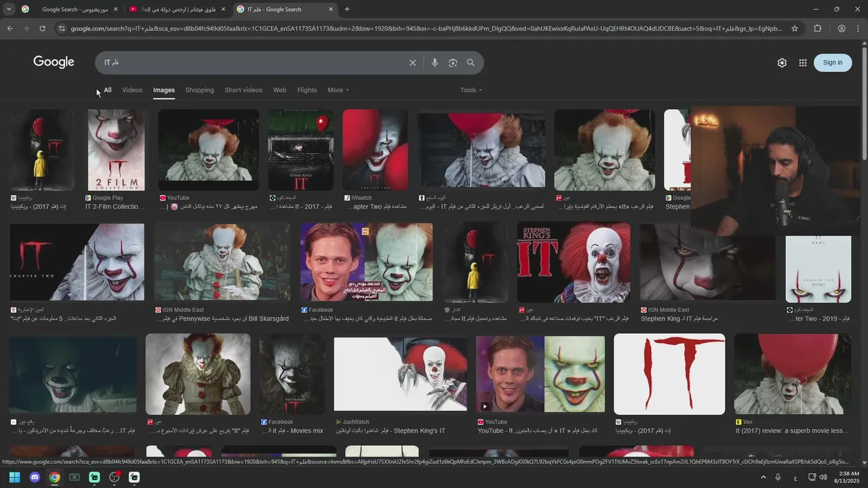Reload the current page
Image resolution: width=868 pixels, height=488 pixels.
coord(42,28)
